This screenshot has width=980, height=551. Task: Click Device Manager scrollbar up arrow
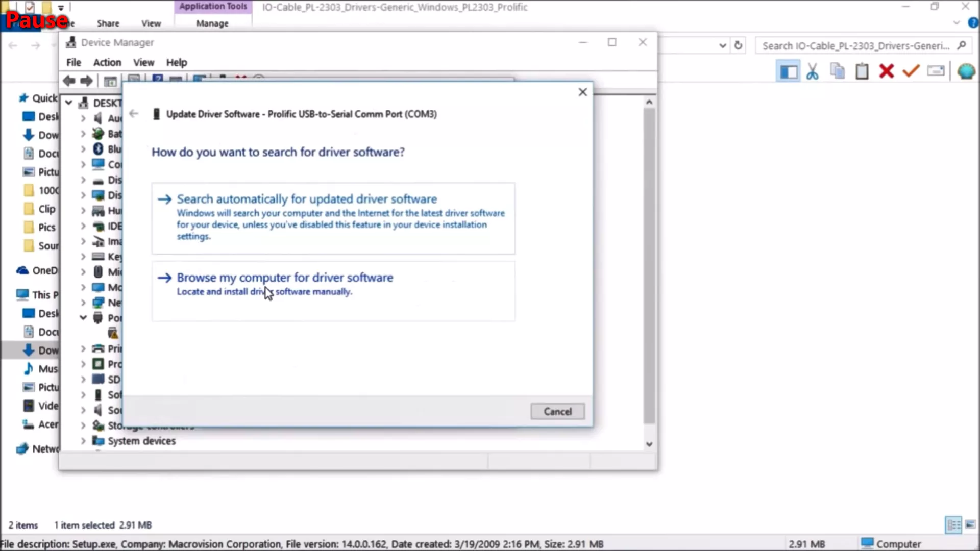point(649,102)
